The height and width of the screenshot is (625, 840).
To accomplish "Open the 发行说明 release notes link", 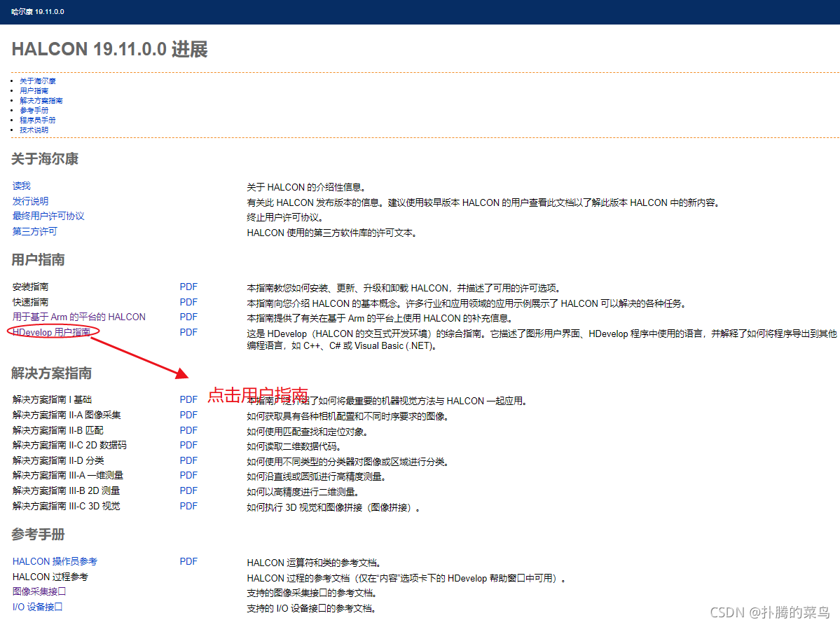I will [31, 201].
